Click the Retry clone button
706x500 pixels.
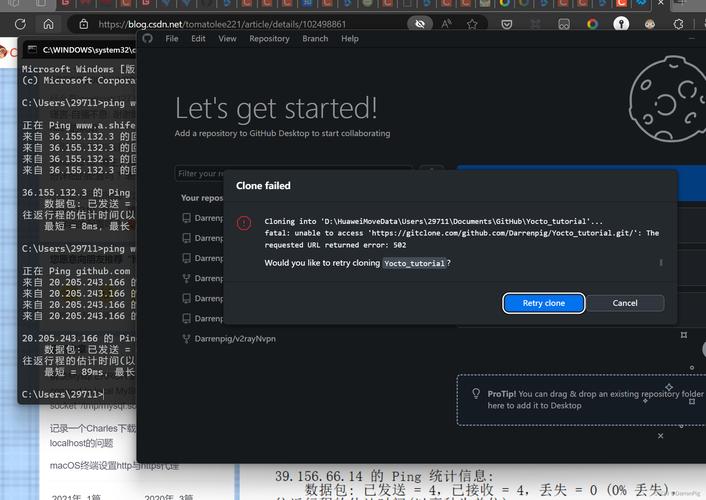click(x=543, y=303)
